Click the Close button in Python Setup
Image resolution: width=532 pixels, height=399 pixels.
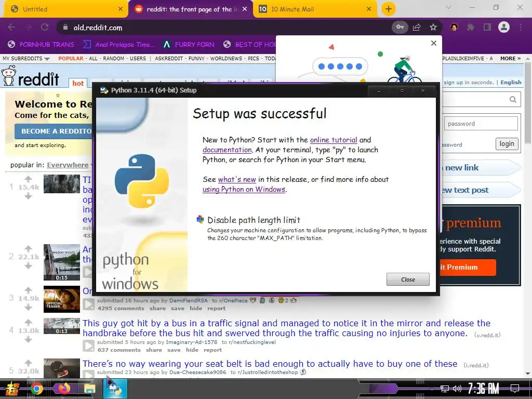coord(408,279)
